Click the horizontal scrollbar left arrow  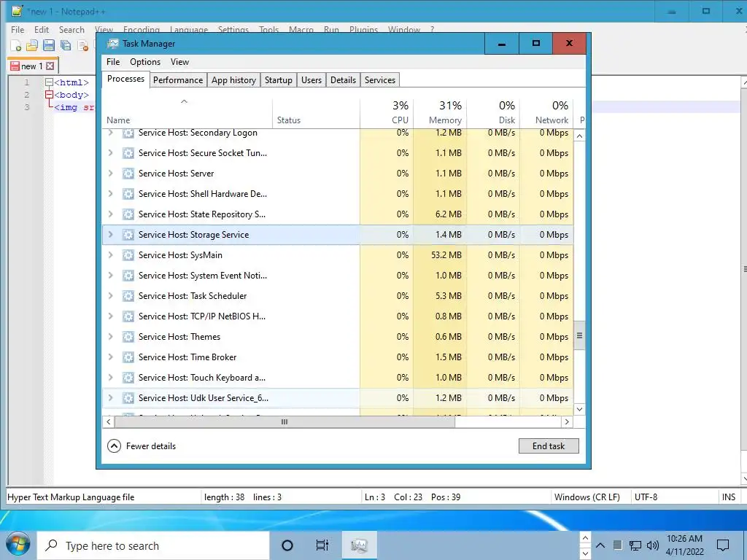click(x=109, y=422)
